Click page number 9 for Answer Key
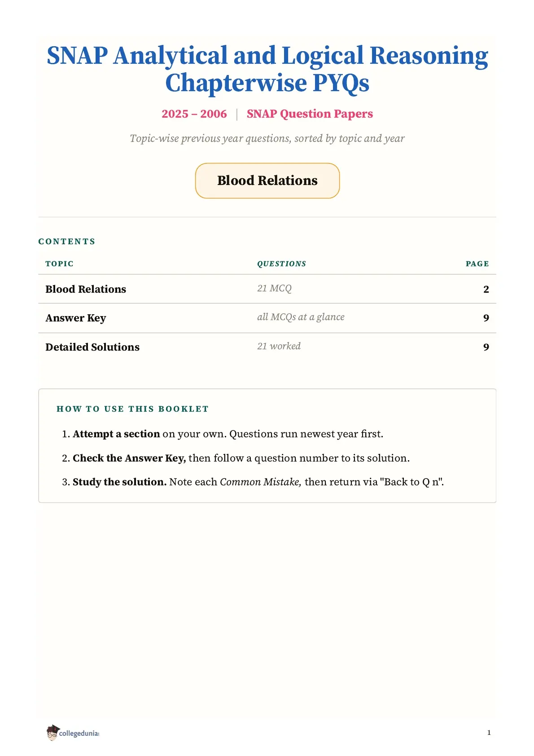The image size is (534, 756). 486,318
